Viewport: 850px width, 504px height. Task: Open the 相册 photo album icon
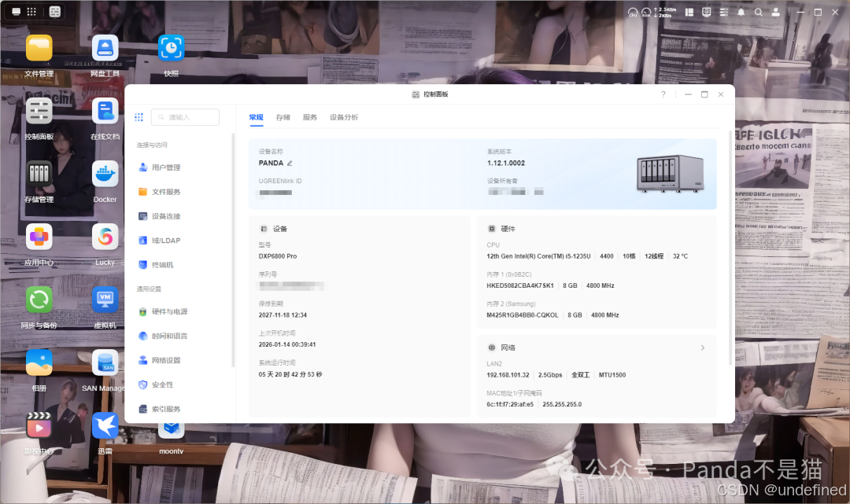(39, 362)
